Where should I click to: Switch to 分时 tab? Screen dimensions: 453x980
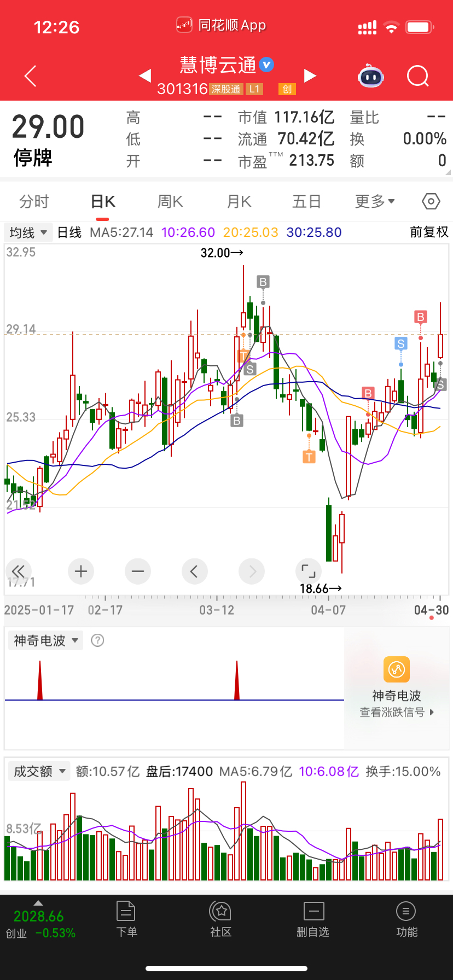point(34,202)
